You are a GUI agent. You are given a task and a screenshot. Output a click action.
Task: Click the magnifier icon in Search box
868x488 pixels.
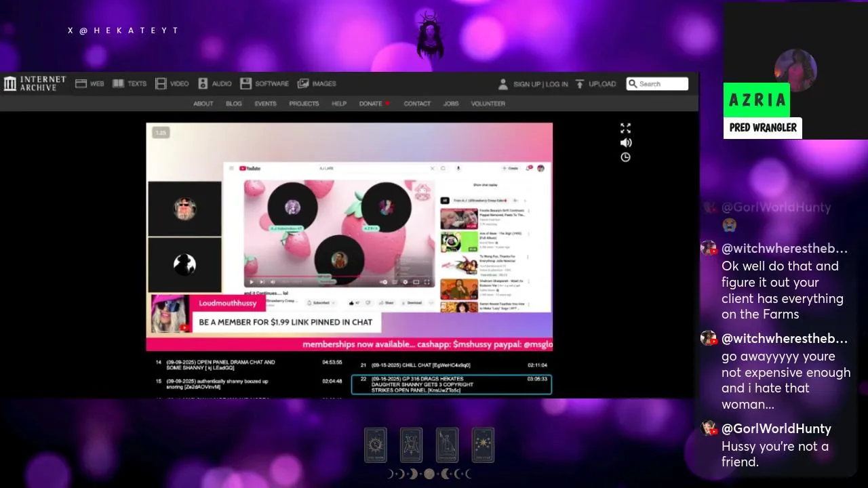[x=633, y=84]
